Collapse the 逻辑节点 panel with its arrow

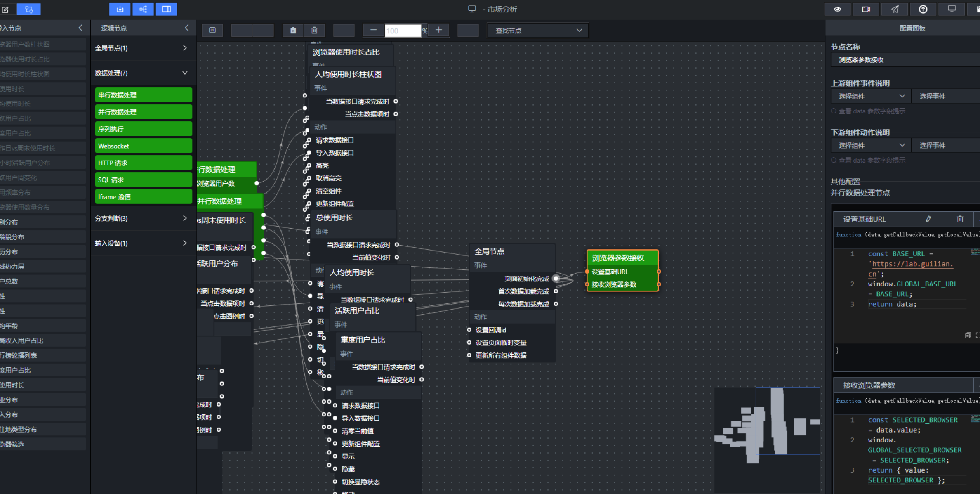coord(187,28)
